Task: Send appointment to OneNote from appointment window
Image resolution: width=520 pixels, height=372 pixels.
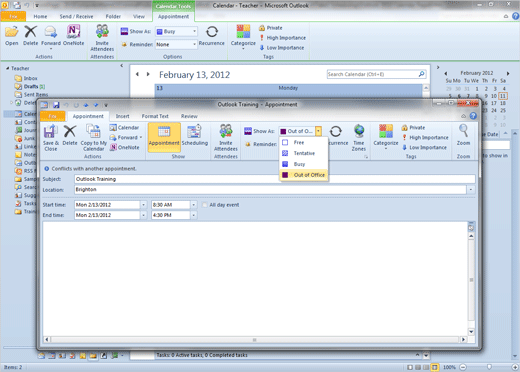Action: coord(124,147)
